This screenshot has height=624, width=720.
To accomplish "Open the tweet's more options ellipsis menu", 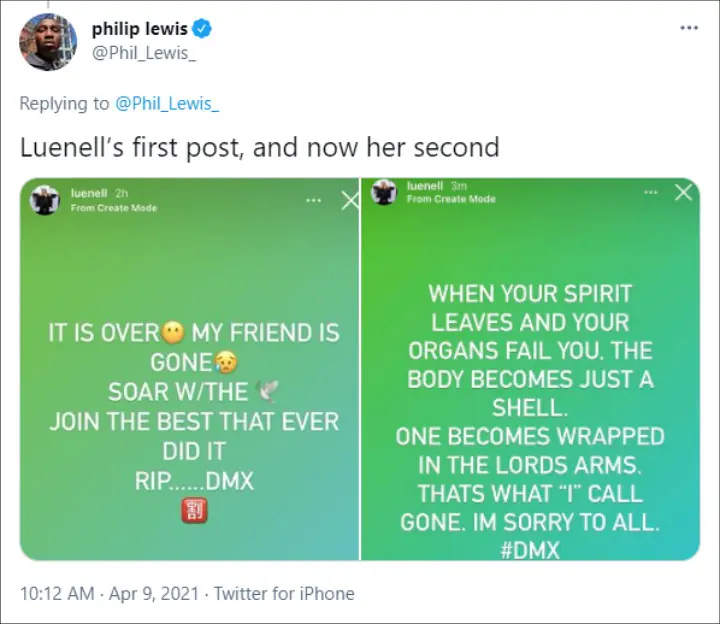I will (689, 28).
